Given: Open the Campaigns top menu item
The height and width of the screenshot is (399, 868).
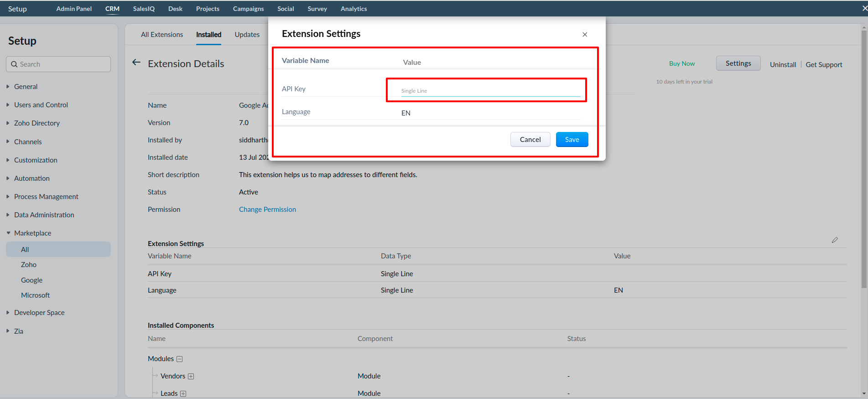Looking at the screenshot, I should [x=248, y=9].
